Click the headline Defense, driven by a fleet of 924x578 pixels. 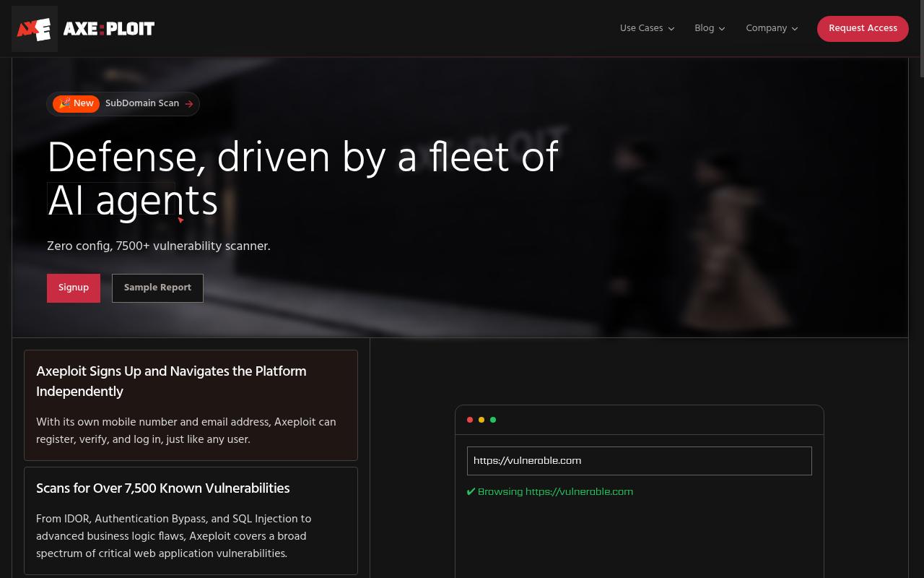302,157
